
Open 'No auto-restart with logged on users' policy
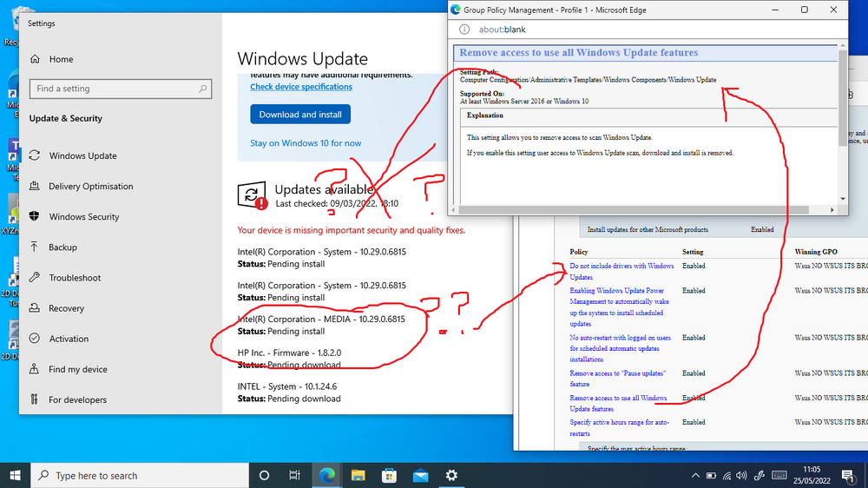(620, 348)
